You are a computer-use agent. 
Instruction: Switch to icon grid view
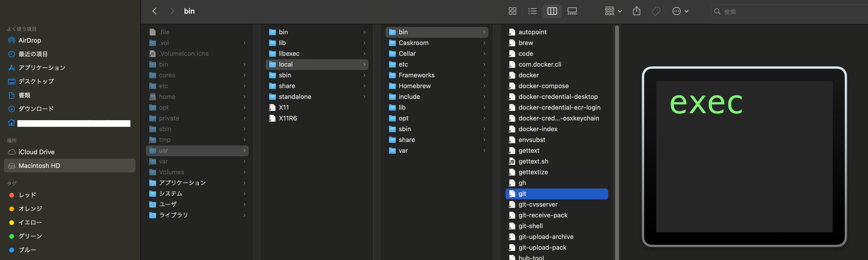click(512, 11)
